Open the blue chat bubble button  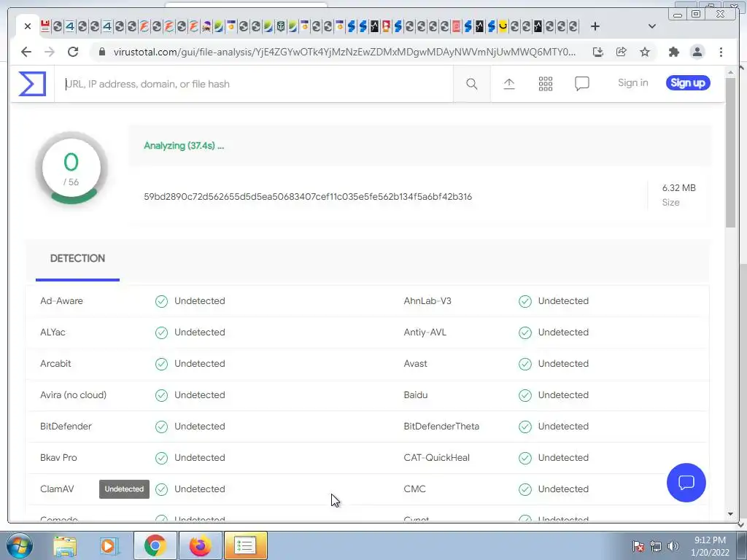[686, 483]
